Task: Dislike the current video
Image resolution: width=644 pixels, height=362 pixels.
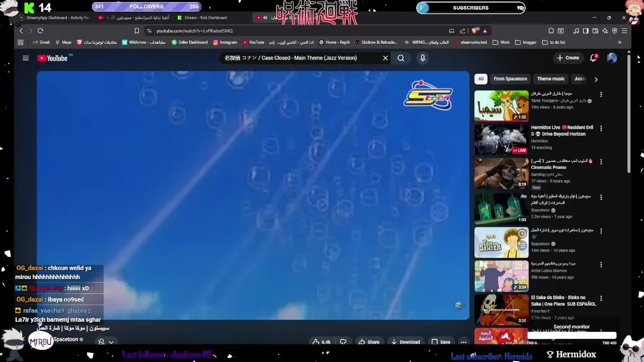Action: (343, 342)
